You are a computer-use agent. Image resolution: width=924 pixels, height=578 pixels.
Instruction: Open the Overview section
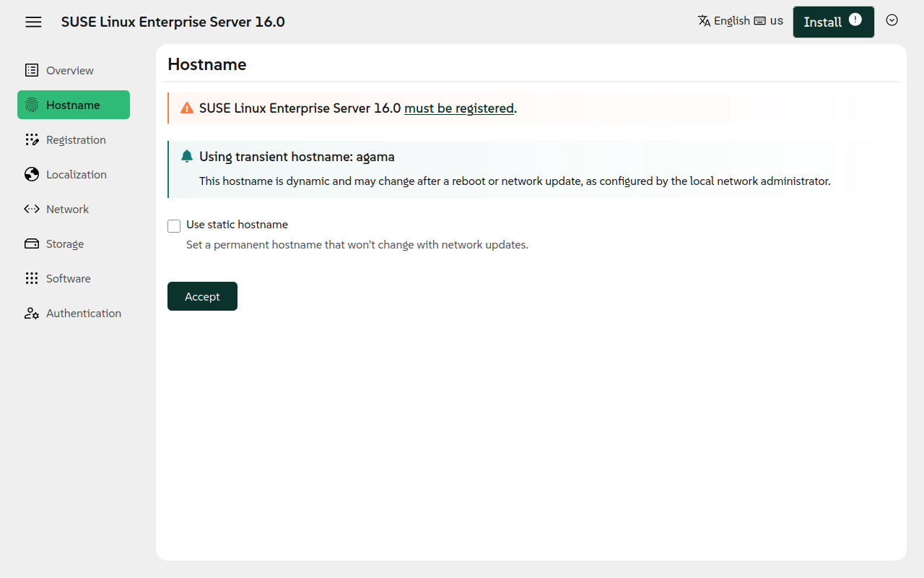tap(74, 70)
